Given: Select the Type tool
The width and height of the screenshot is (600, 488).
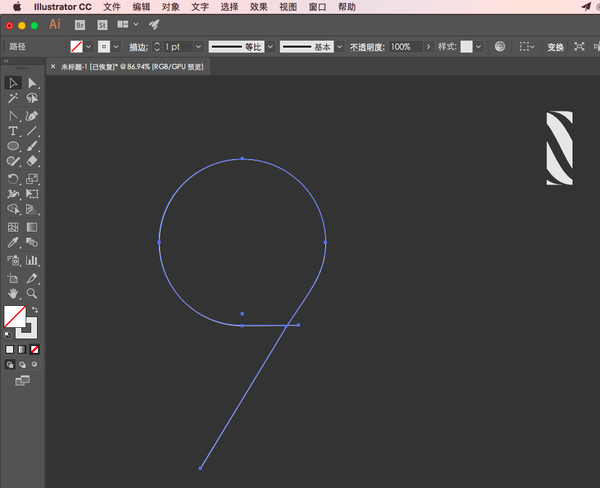Looking at the screenshot, I should coord(13,131).
